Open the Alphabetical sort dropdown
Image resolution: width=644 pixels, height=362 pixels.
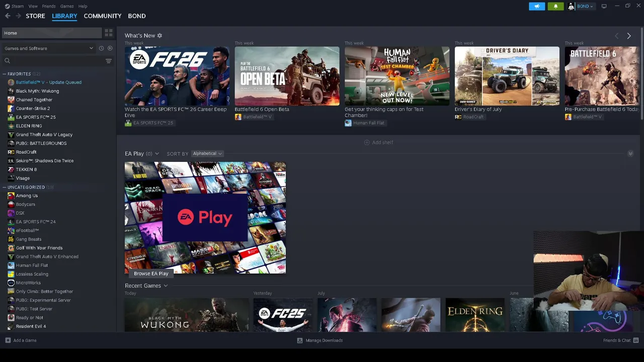(x=207, y=153)
